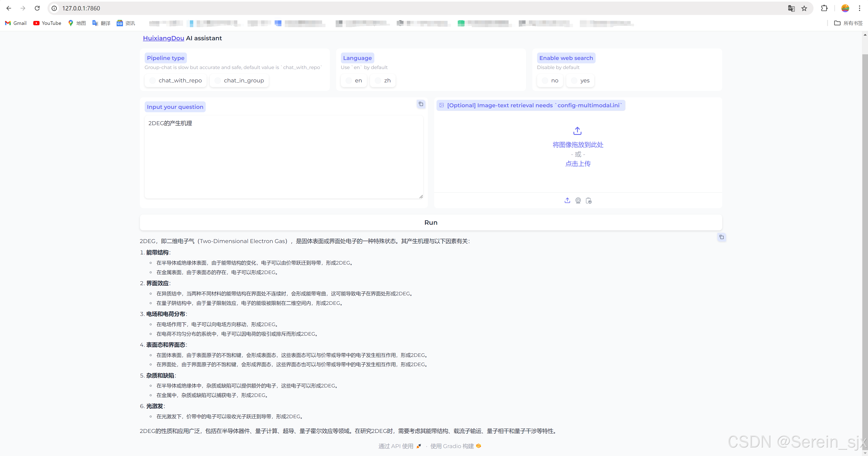
Task: Open the browser extensions puzzle icon
Action: 824,8
